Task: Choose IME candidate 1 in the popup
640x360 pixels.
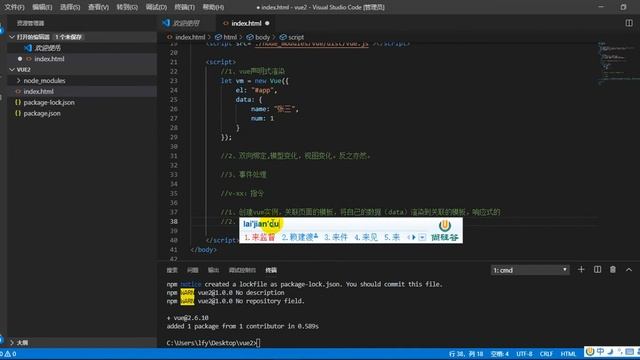Action: pyautogui.click(x=260, y=237)
